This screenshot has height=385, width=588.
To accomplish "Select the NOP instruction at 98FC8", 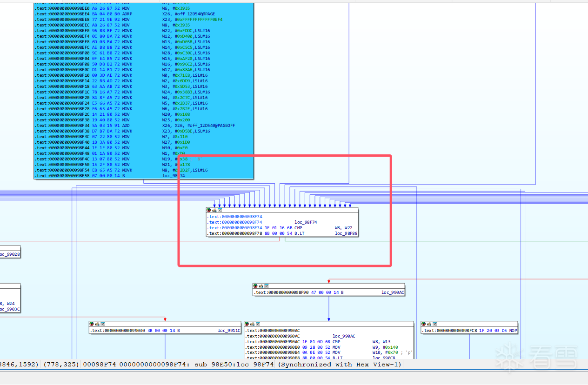I will click(469, 331).
